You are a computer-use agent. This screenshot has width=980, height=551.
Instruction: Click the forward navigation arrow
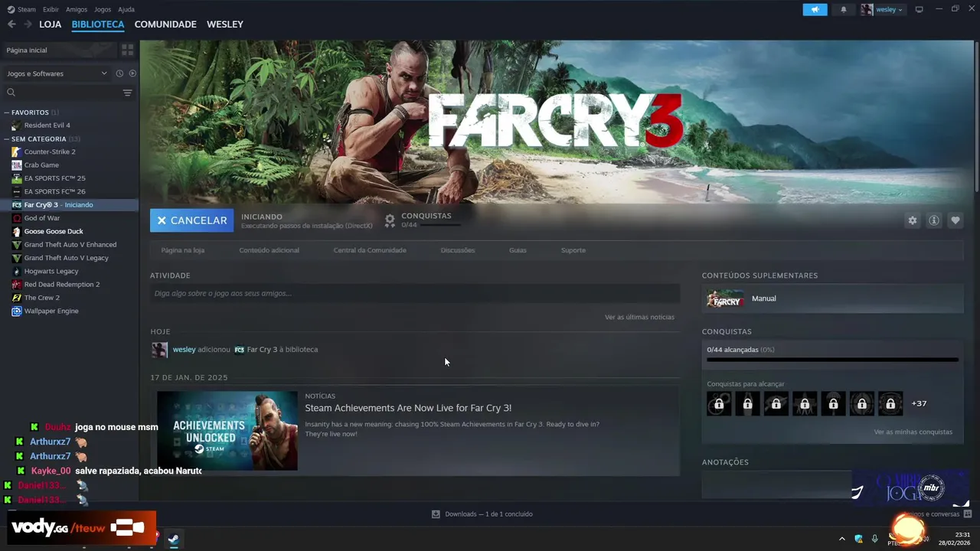(28, 24)
